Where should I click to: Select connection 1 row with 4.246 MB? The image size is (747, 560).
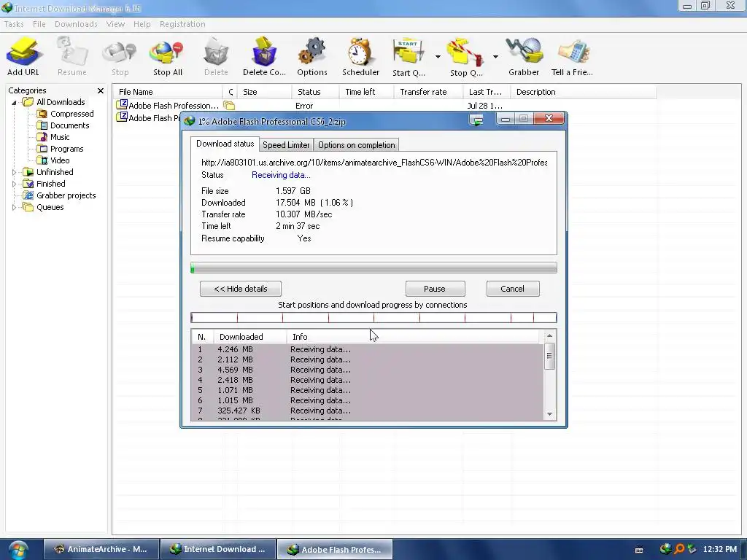368,349
